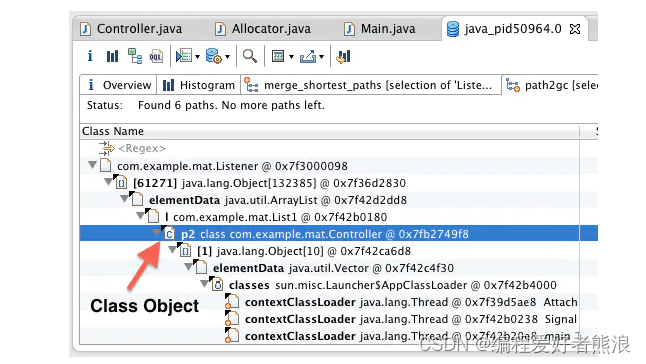Select row p2 class com.example.mat.Controller

339,234
